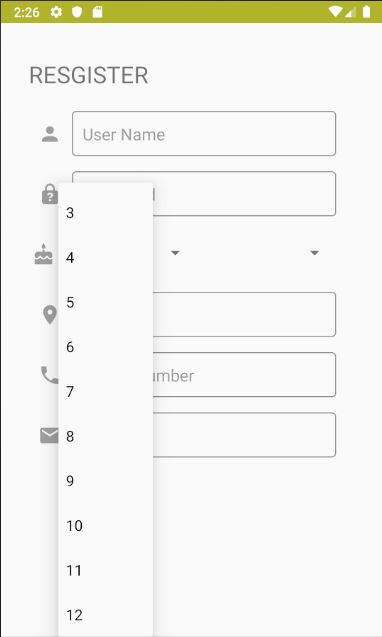This screenshot has width=382, height=637.
Task: Tap the password lock icon
Action: [50, 194]
